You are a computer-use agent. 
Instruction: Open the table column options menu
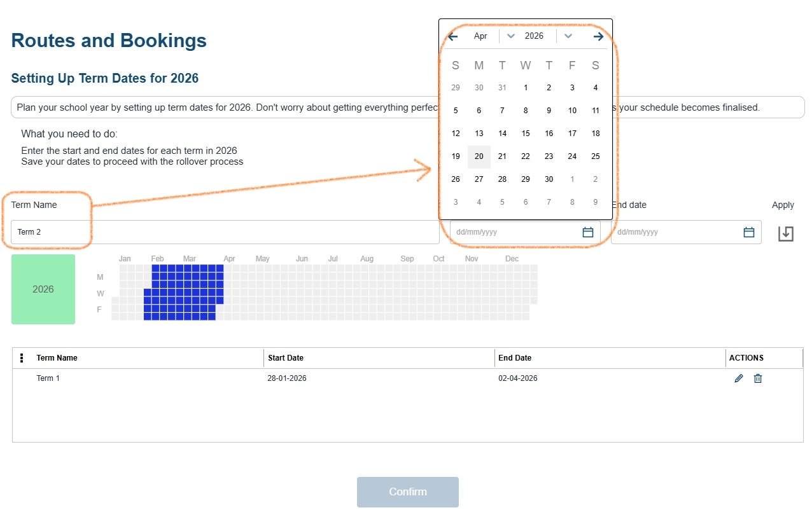pyautogui.click(x=22, y=358)
